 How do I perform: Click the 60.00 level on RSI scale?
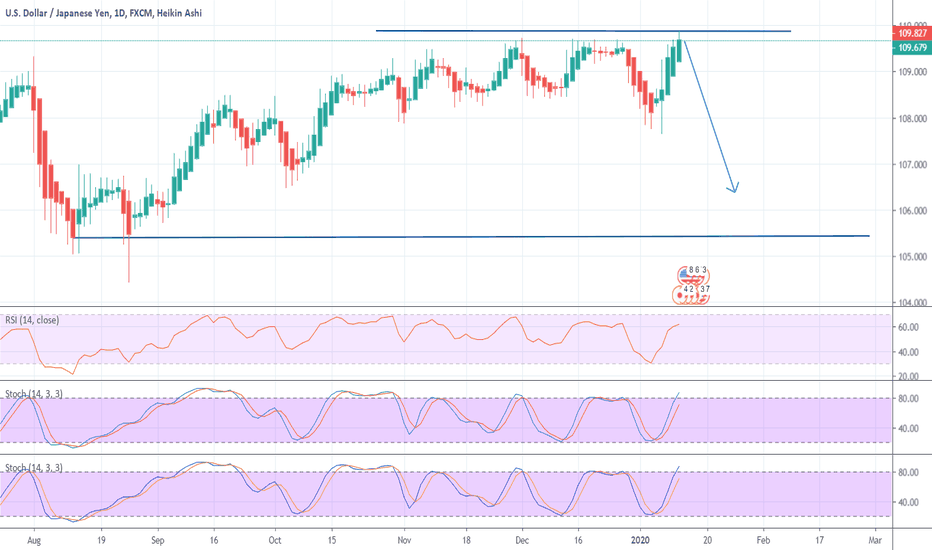point(909,327)
